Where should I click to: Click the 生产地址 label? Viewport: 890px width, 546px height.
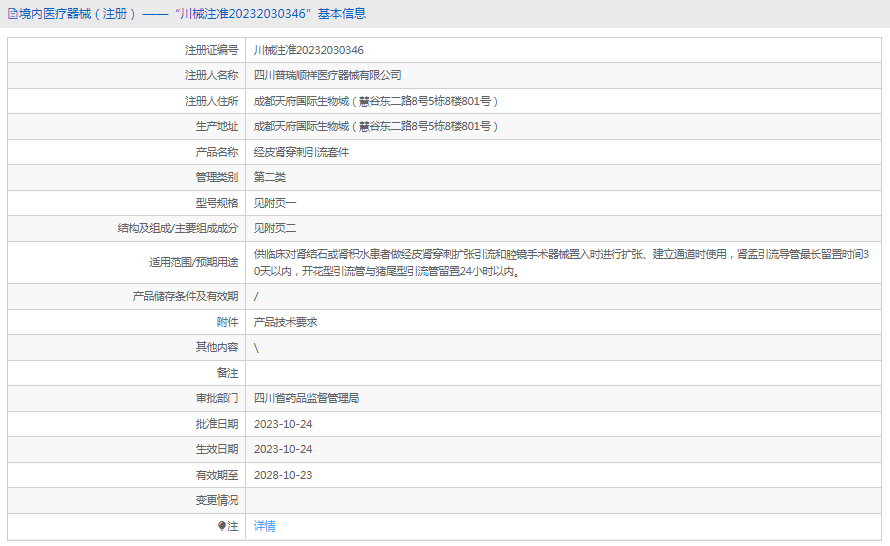(217, 126)
